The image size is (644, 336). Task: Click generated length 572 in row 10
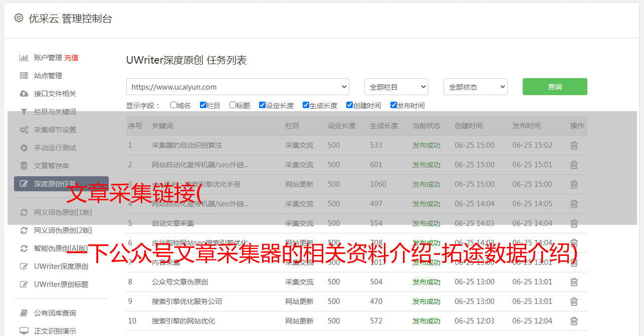(x=376, y=321)
